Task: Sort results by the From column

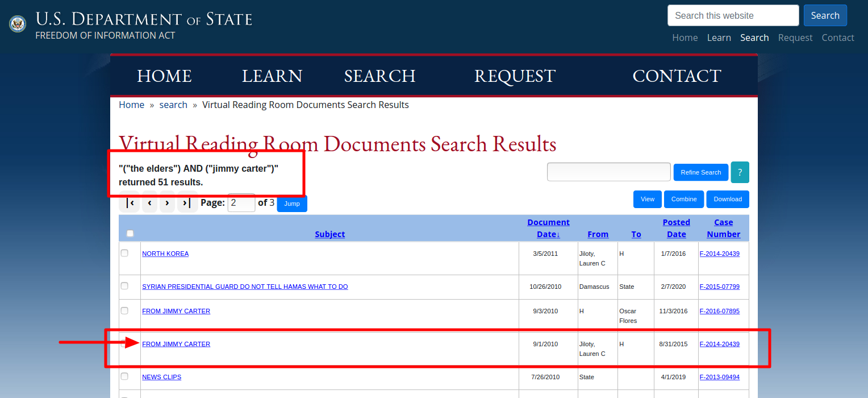Action: (x=598, y=234)
